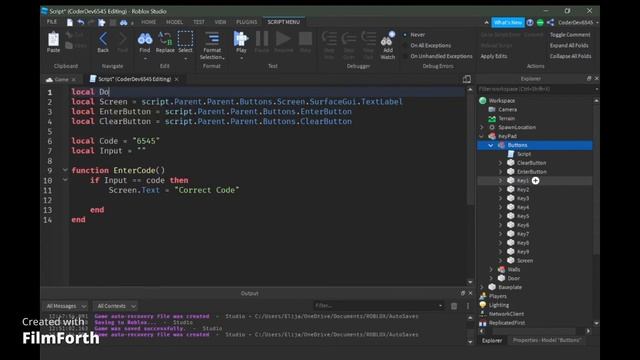
Task: Click Toggle Comment action
Action: [x=570, y=35]
